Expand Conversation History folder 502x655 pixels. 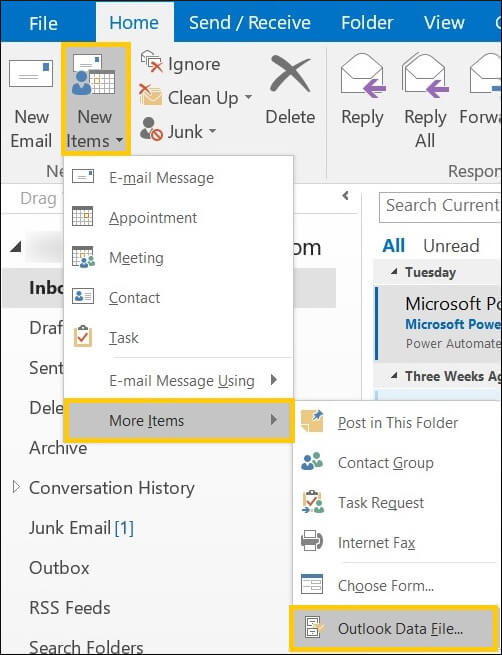16,487
